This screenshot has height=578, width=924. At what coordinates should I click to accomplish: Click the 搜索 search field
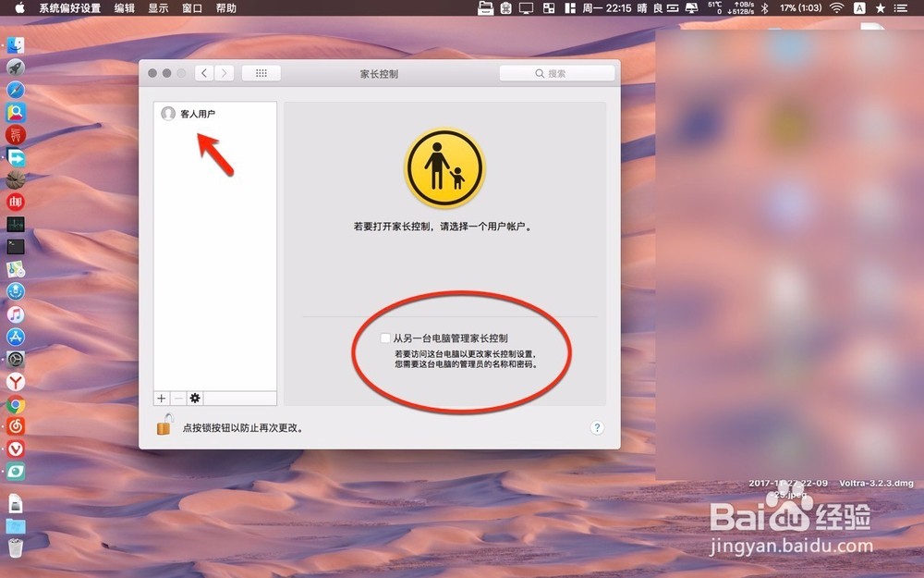(557, 73)
